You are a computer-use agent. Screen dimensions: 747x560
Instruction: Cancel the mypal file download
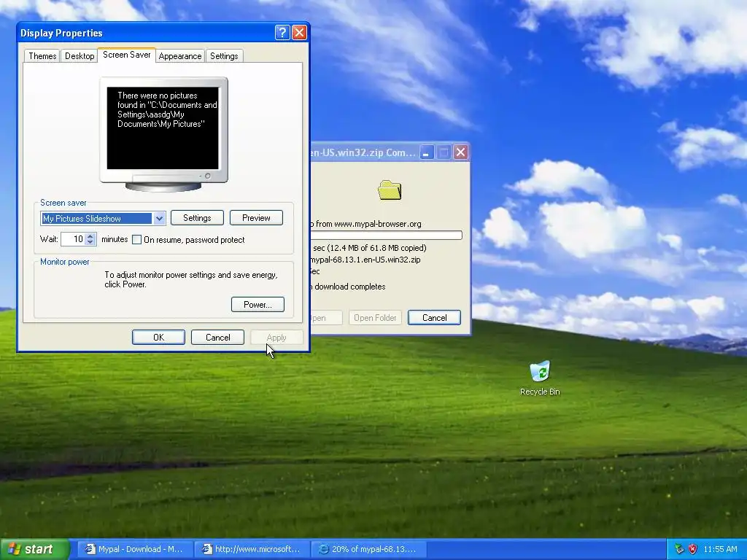click(x=435, y=318)
